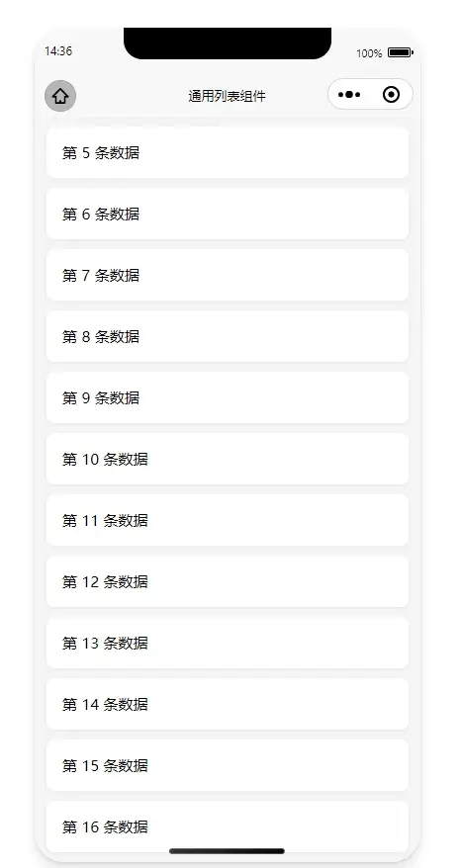This screenshot has height=868, width=462.
Task: Select list item 第 15 条数据
Action: tap(228, 765)
